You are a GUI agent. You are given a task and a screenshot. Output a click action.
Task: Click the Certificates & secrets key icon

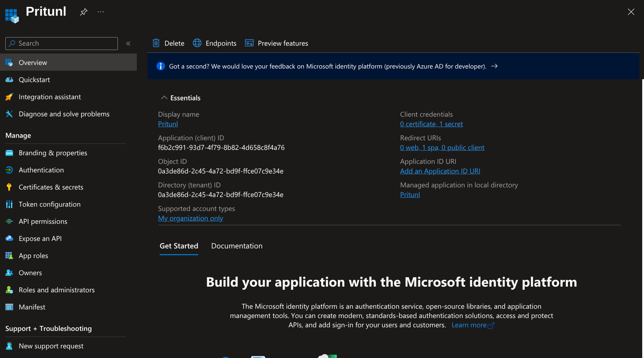pos(9,187)
